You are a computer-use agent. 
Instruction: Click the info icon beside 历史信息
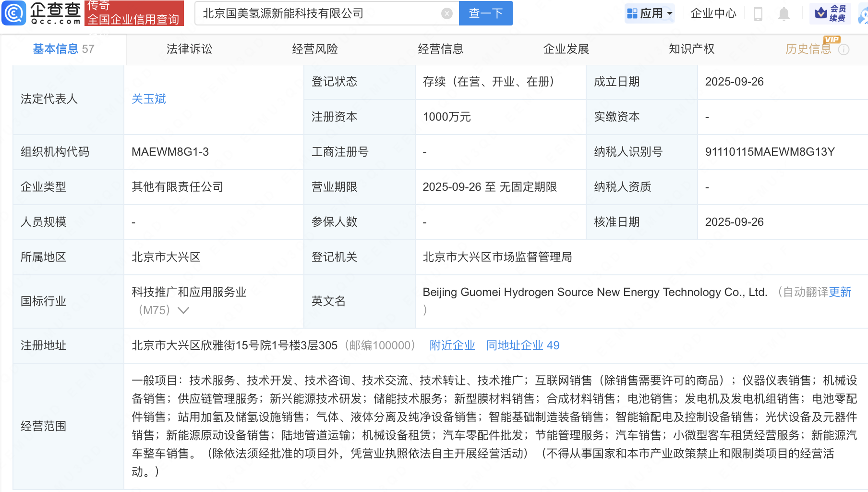(844, 49)
